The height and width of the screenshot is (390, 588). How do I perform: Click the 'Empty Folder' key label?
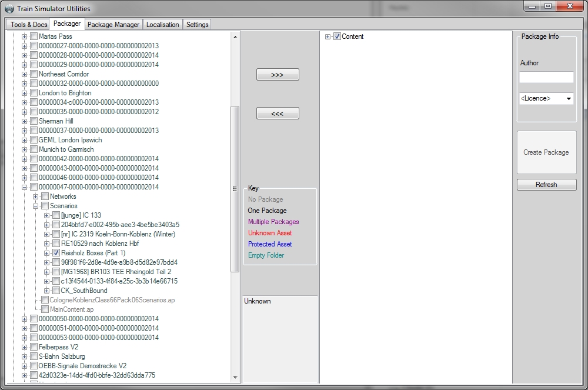(266, 255)
